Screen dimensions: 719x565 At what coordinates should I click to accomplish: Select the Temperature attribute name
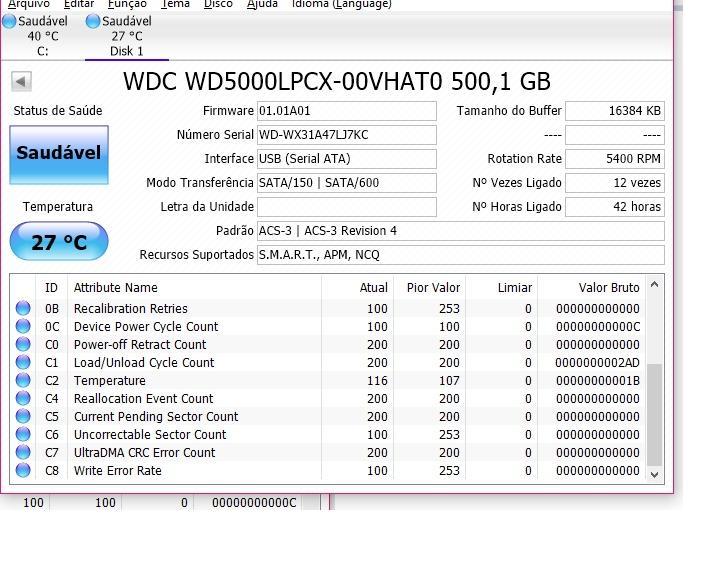pos(110,381)
